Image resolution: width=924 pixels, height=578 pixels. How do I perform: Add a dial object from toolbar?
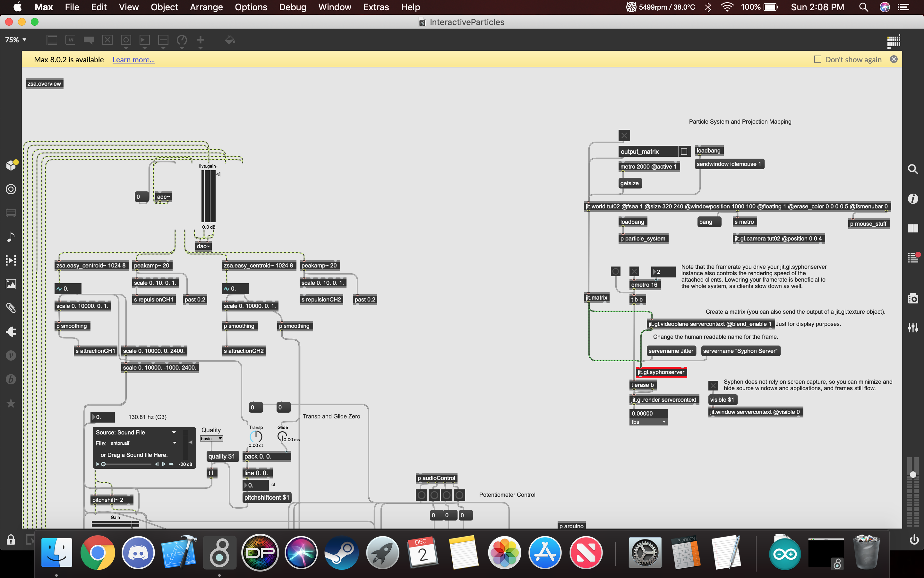pyautogui.click(x=182, y=40)
